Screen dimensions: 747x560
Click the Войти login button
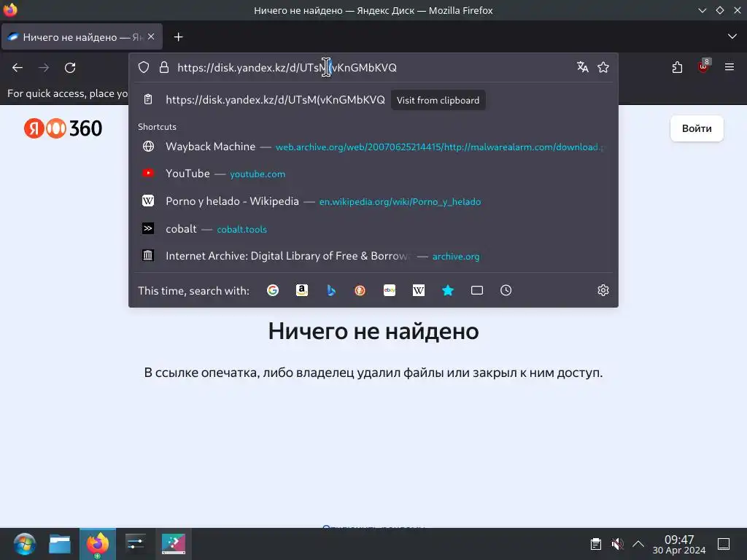(x=697, y=128)
